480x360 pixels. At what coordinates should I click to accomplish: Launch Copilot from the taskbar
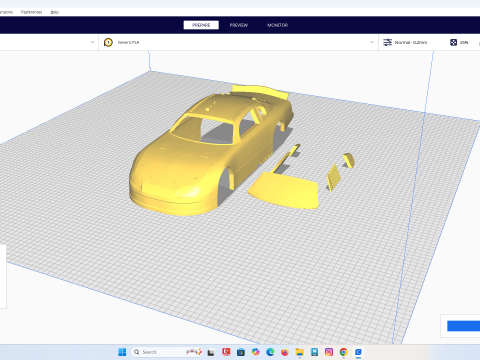point(256,352)
